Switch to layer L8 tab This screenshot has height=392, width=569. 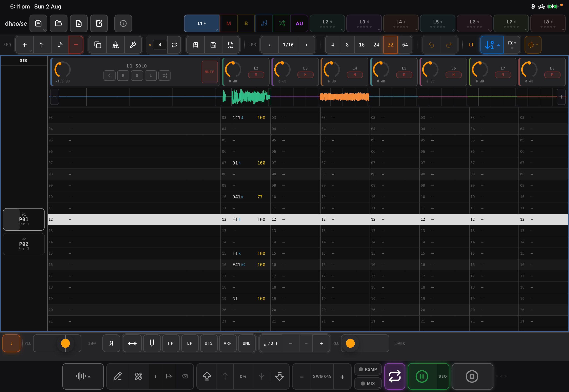tap(548, 23)
